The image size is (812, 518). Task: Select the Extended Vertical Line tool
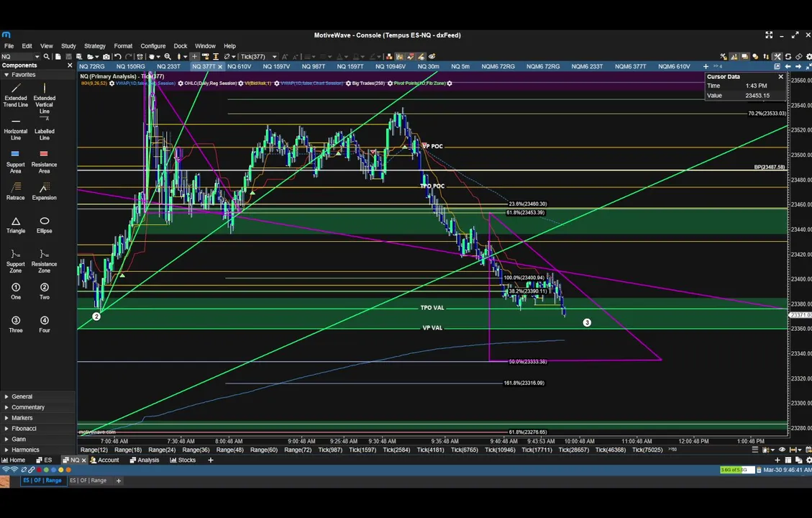45,99
